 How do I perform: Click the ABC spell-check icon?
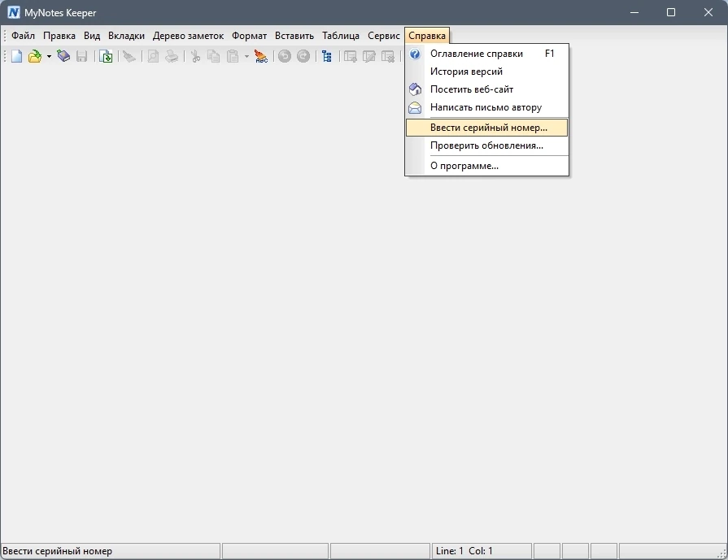[x=261, y=57]
